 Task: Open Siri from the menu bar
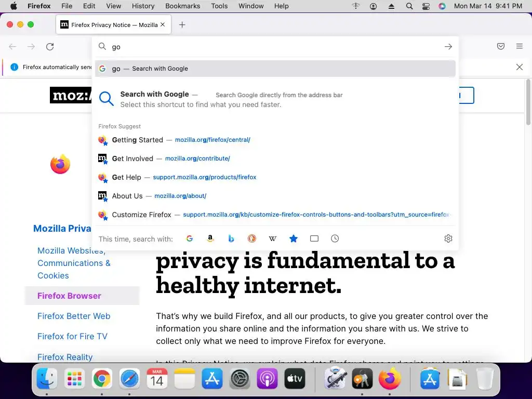pyautogui.click(x=442, y=6)
